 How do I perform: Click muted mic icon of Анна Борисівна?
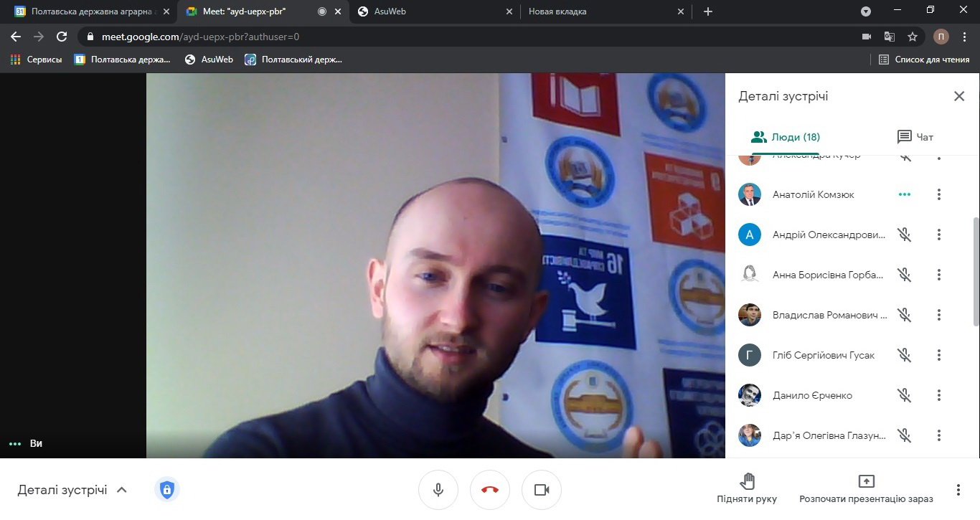click(x=905, y=275)
